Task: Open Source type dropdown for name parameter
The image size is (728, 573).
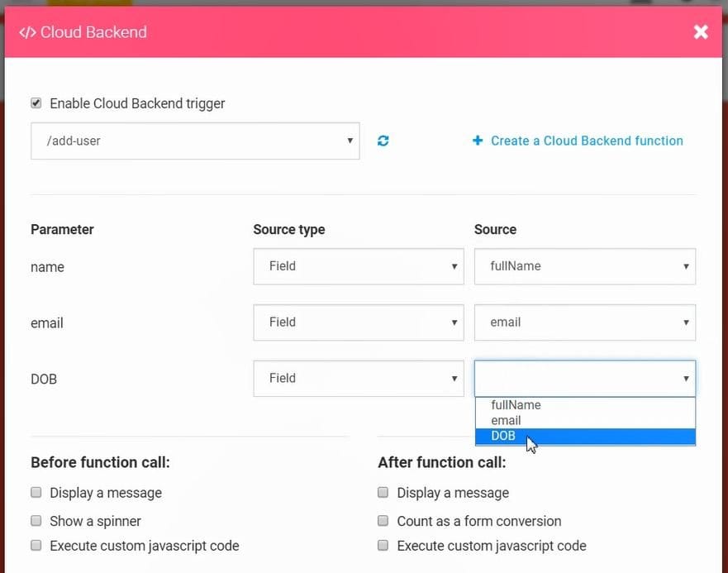Action: click(x=359, y=266)
